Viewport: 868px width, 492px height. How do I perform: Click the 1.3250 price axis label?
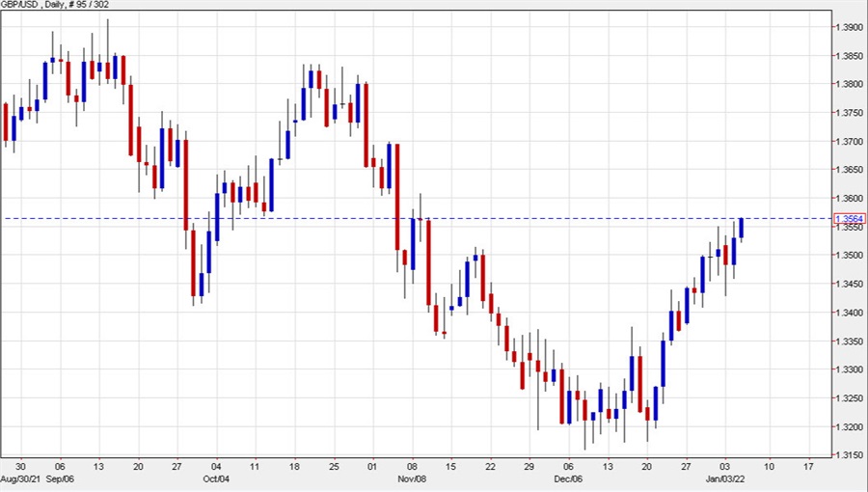point(850,398)
